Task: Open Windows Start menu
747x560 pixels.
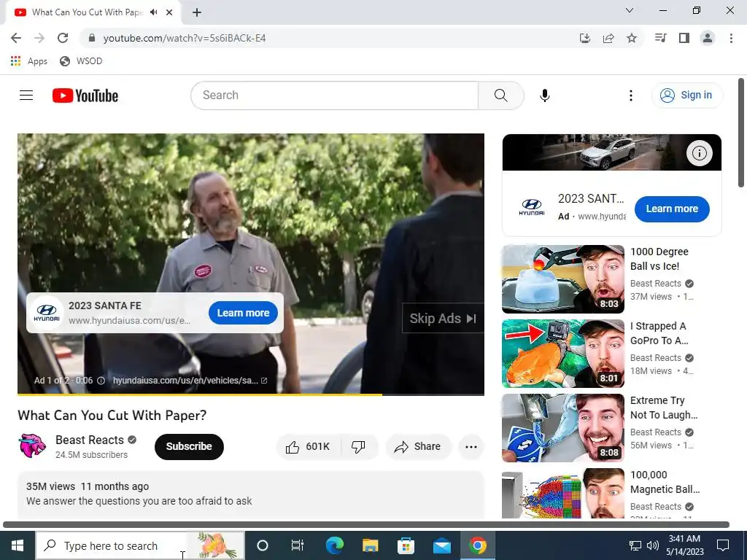Action: (x=18, y=545)
